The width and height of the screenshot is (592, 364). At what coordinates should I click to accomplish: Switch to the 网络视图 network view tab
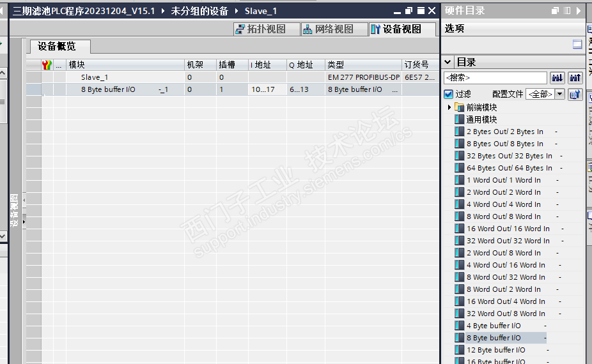coord(334,29)
